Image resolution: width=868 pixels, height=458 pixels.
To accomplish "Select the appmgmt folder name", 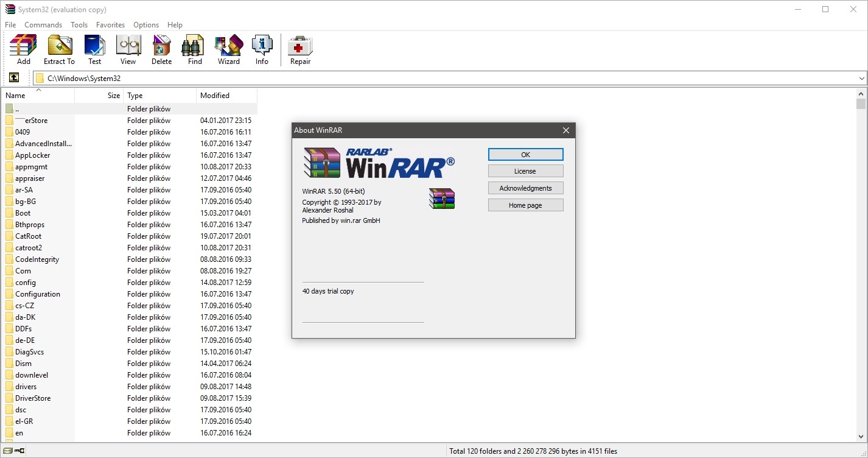I will [x=32, y=167].
